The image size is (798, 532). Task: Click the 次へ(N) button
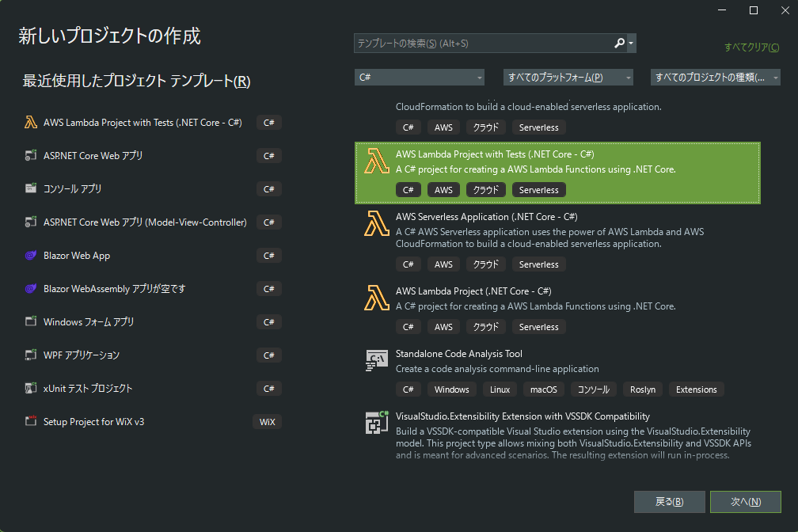[746, 502]
